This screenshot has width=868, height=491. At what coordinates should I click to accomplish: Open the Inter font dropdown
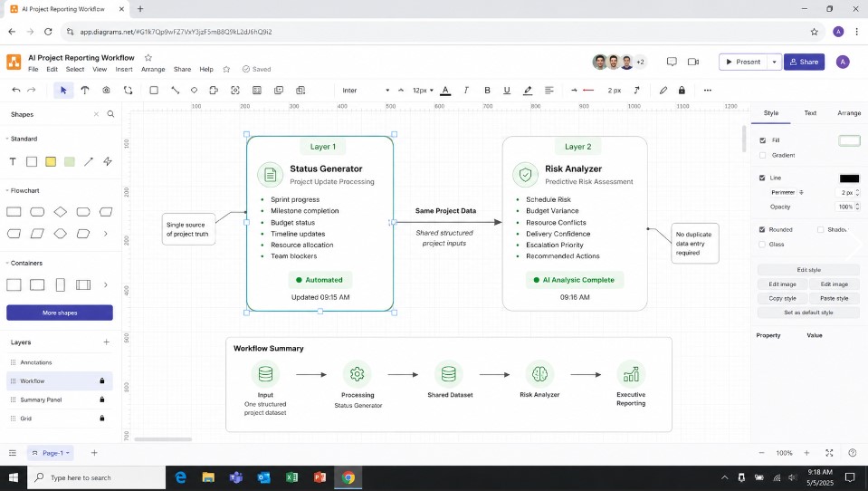366,91
